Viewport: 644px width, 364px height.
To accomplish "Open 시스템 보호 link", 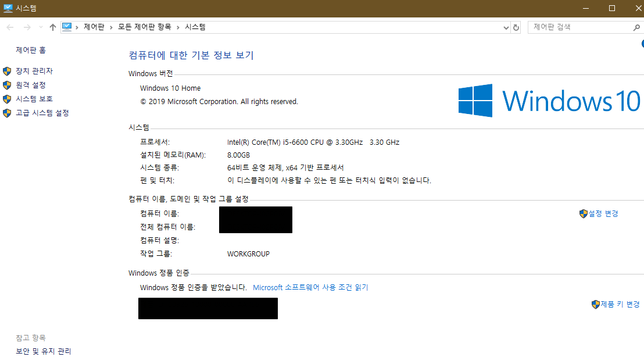I will [34, 99].
